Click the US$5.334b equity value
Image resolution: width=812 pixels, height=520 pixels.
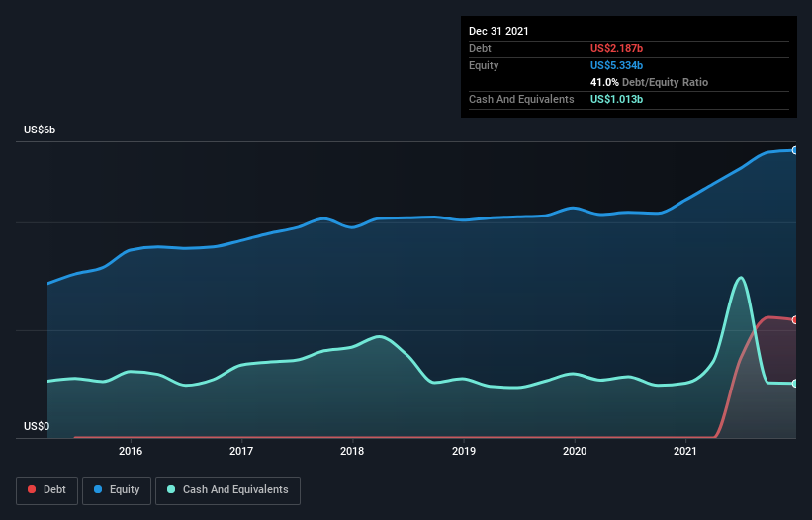[x=616, y=65]
